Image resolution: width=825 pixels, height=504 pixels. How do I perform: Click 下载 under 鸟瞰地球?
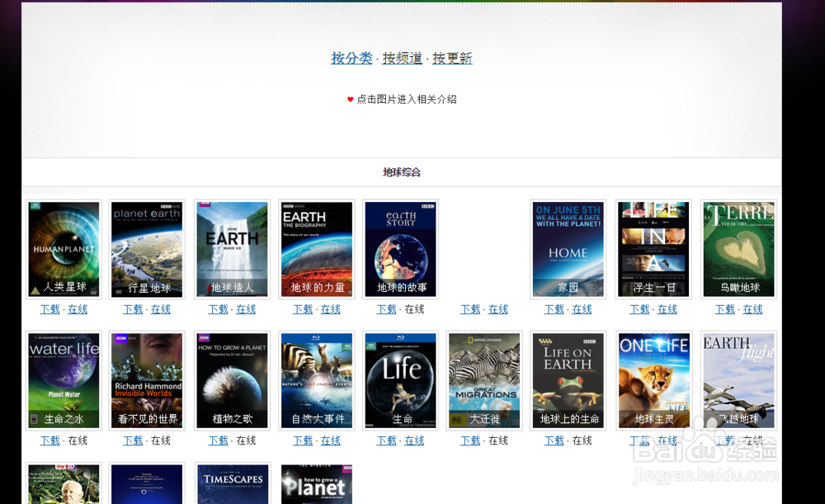point(725,309)
